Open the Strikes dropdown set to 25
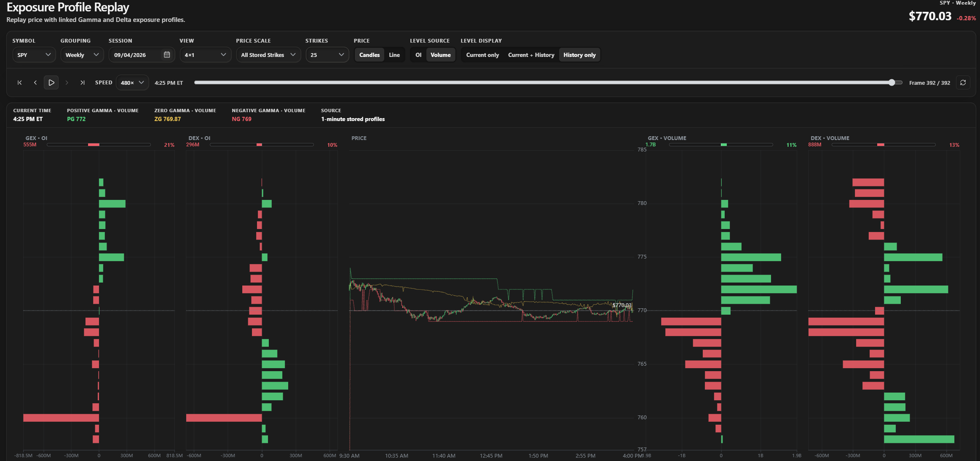The image size is (980, 461). [x=327, y=55]
